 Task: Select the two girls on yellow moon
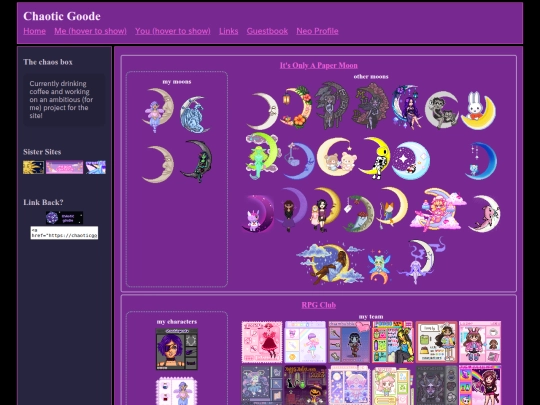click(x=324, y=209)
